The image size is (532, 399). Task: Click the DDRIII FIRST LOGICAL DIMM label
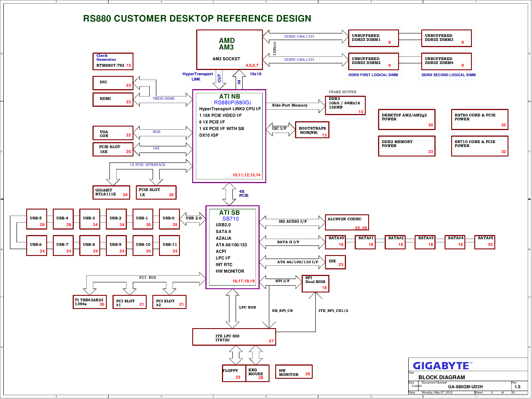point(373,75)
